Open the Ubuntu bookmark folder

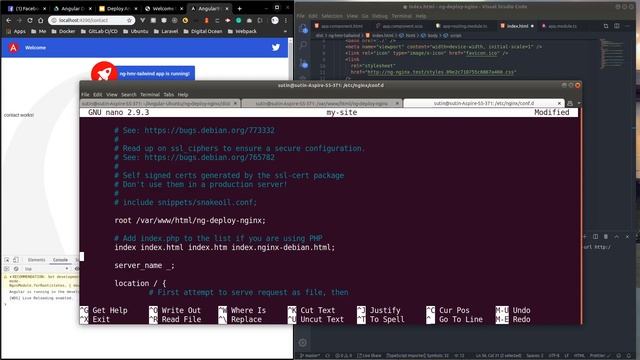point(136,31)
